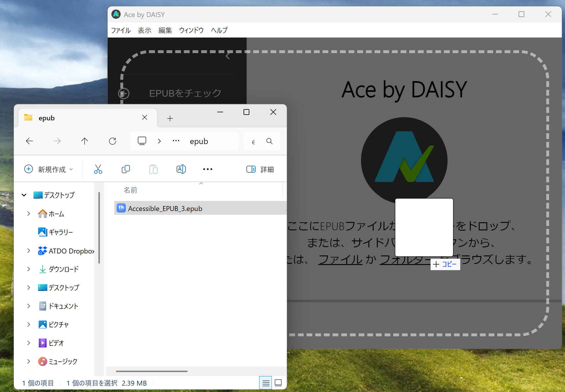Go back in File Explorer
Screen dimensions: 565x392
[29, 141]
